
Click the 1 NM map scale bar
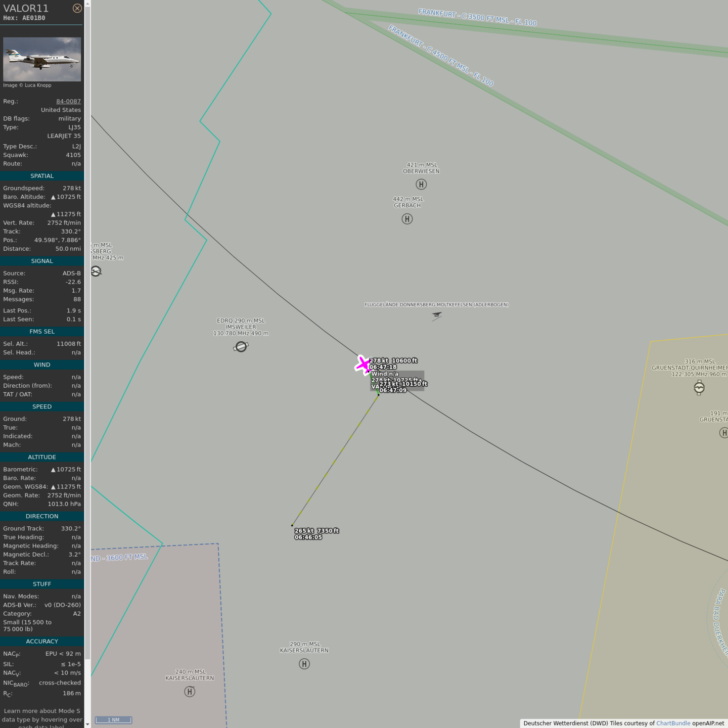click(x=113, y=720)
